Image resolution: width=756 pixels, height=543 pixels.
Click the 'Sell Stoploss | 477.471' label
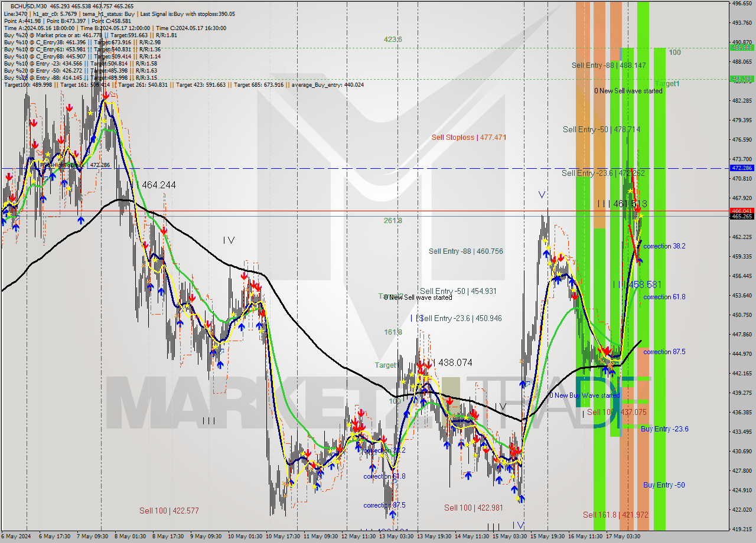pos(469,138)
